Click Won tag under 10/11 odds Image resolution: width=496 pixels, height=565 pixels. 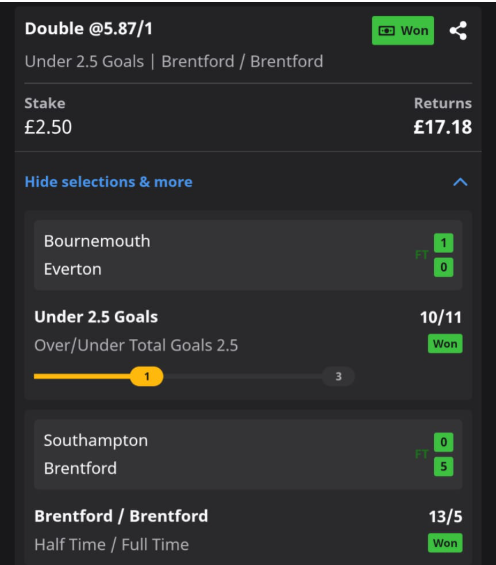(x=445, y=344)
